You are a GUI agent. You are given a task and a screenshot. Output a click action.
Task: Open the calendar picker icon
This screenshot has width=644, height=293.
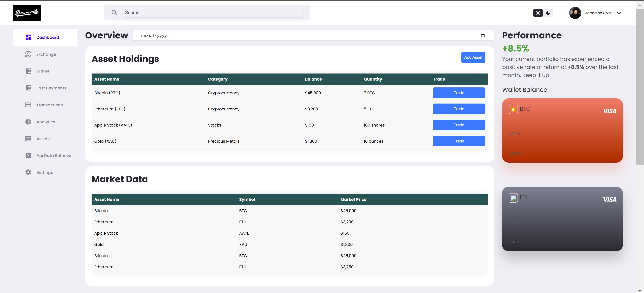483,35
